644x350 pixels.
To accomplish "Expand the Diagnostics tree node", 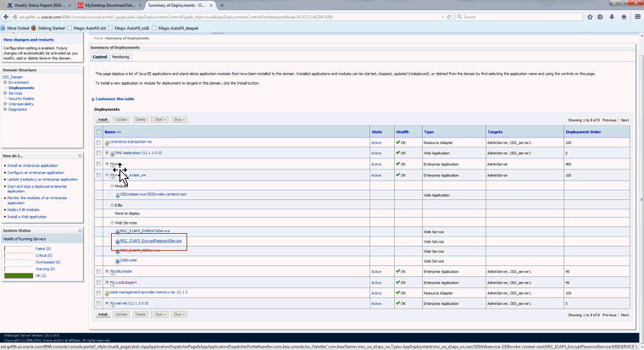I will 5,109.
